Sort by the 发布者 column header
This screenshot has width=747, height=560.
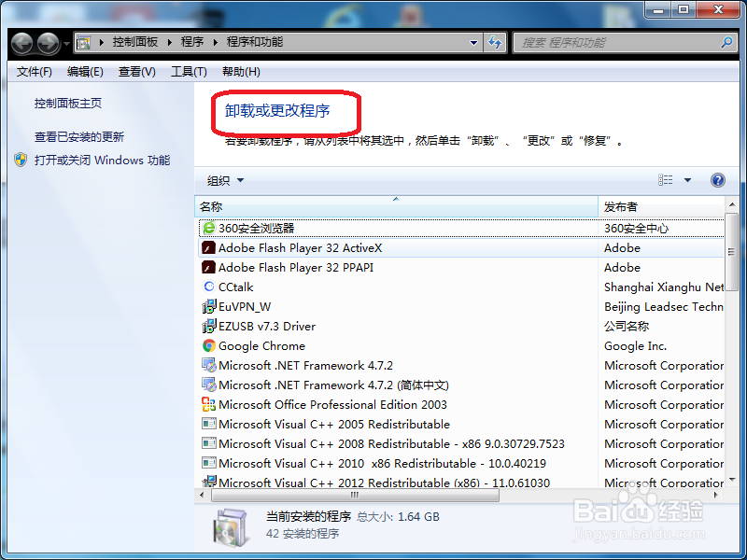(x=661, y=206)
